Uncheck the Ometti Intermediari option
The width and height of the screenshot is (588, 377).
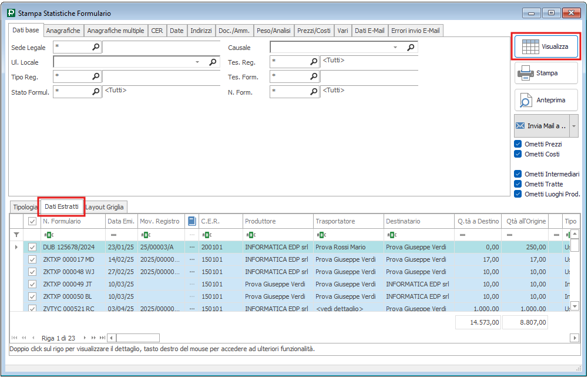pos(518,174)
